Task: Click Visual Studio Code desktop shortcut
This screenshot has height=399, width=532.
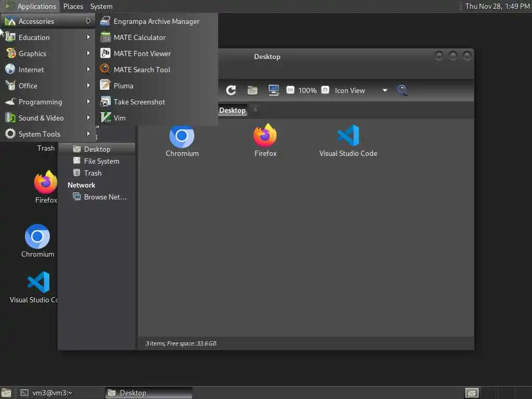Action: (34, 287)
